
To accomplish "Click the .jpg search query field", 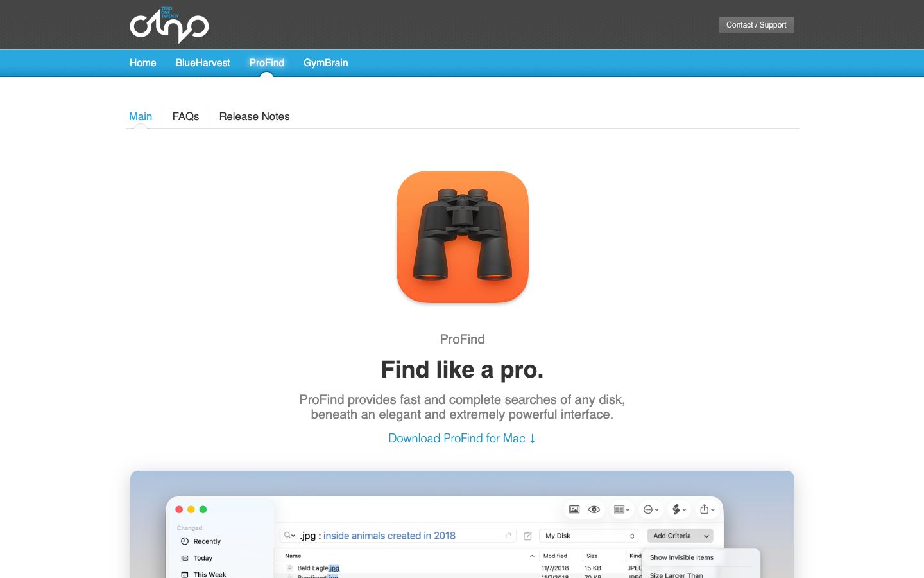I will tap(398, 536).
